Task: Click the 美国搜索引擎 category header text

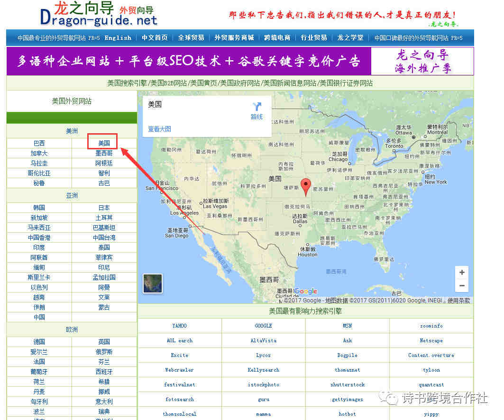Action: 127,83
